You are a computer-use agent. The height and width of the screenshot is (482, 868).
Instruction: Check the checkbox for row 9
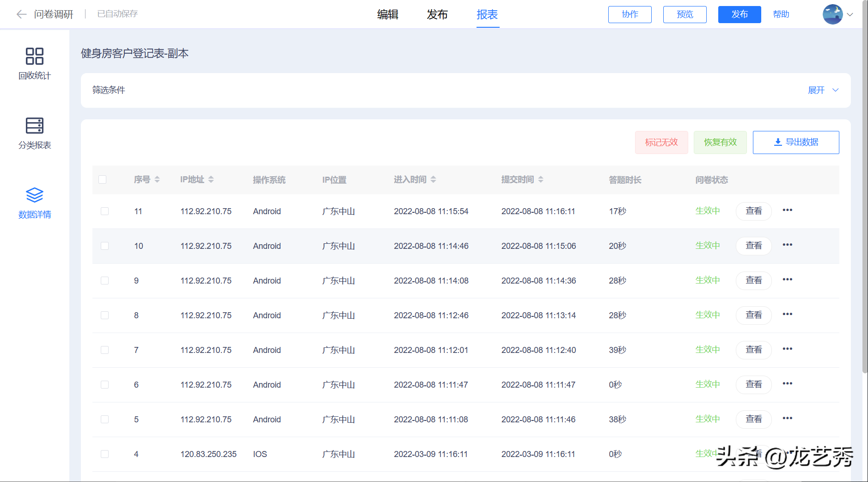[x=105, y=281]
